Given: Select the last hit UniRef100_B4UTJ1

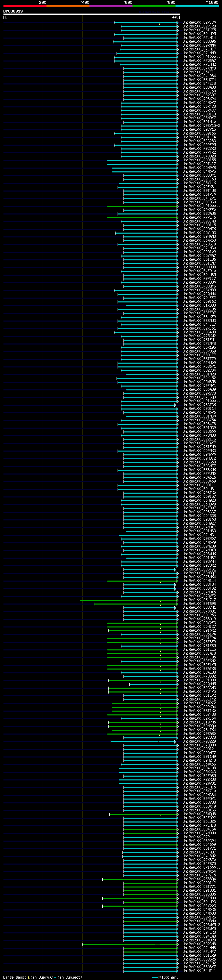Looking at the screenshot, I should click(199, 971).
